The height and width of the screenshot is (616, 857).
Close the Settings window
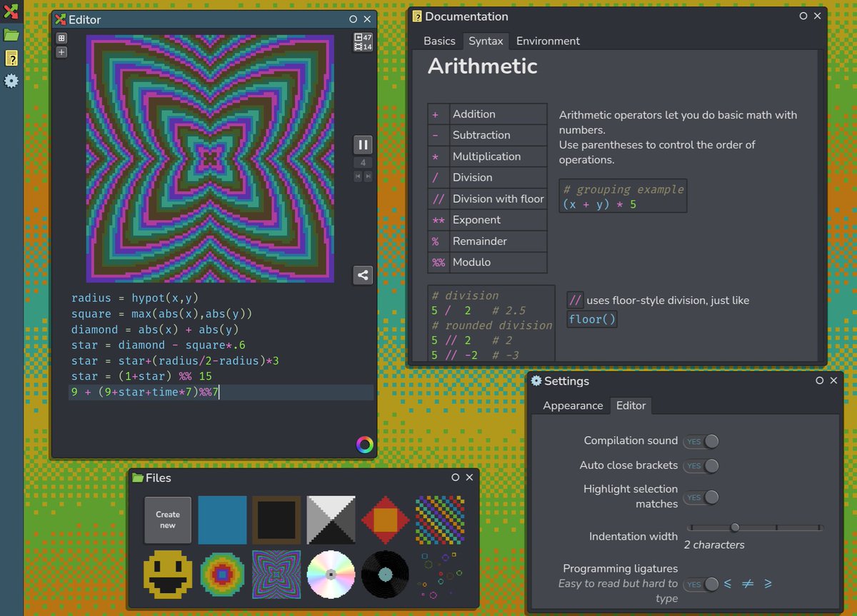coord(834,380)
